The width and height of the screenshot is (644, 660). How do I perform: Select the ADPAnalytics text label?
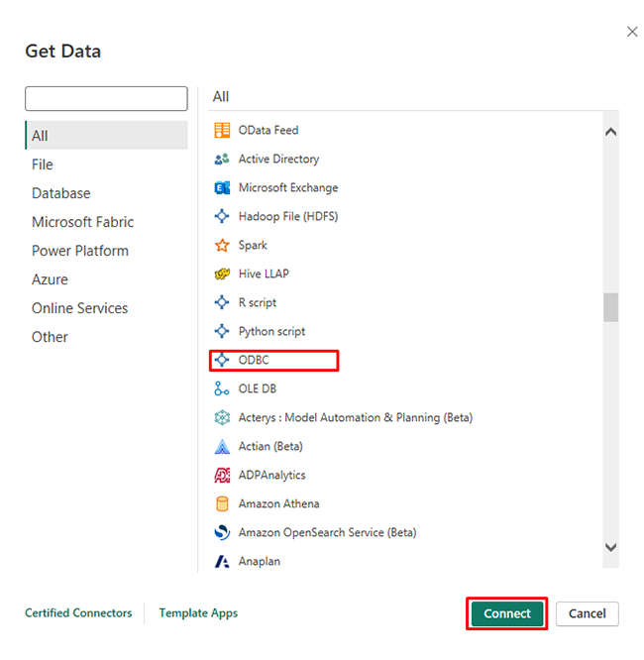point(271,476)
